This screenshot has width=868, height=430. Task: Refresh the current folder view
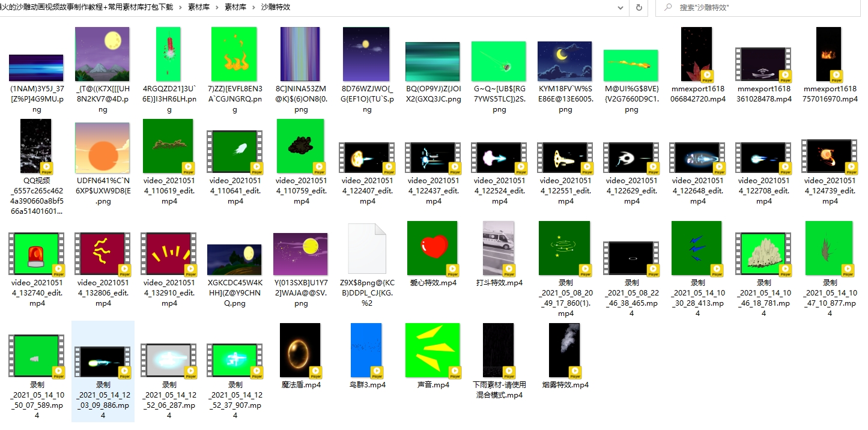(x=639, y=8)
